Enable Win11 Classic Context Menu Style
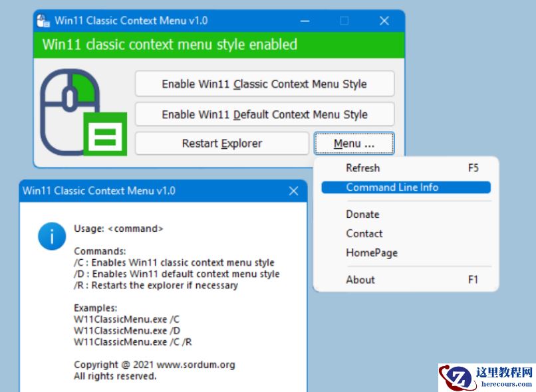The height and width of the screenshot is (392, 536). click(x=265, y=84)
